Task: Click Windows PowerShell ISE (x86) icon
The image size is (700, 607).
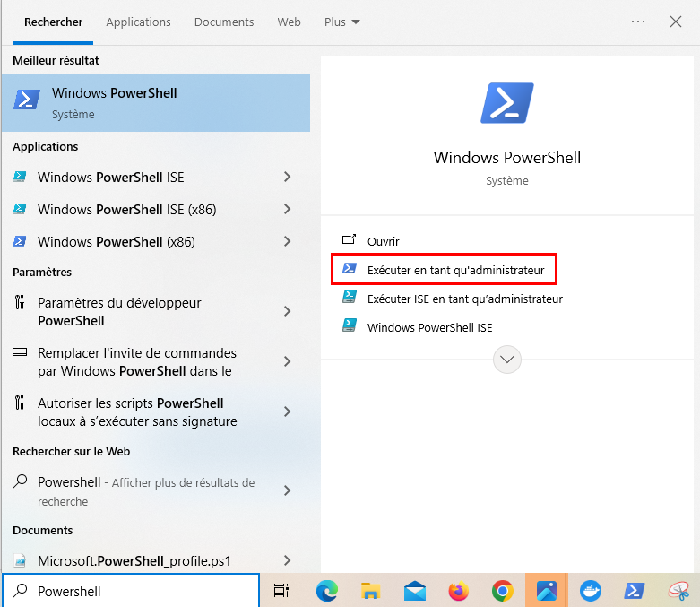Action: tap(20, 209)
